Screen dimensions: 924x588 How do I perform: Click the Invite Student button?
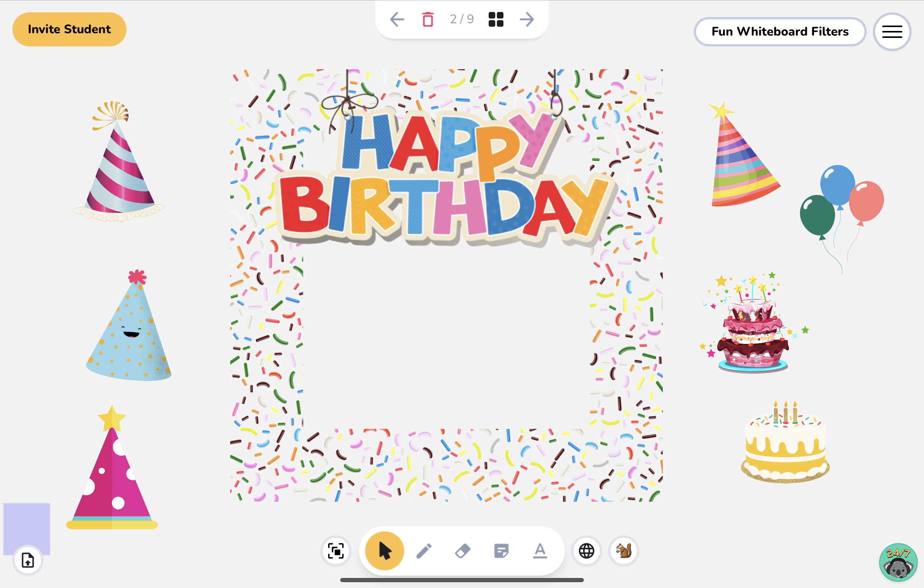(69, 29)
